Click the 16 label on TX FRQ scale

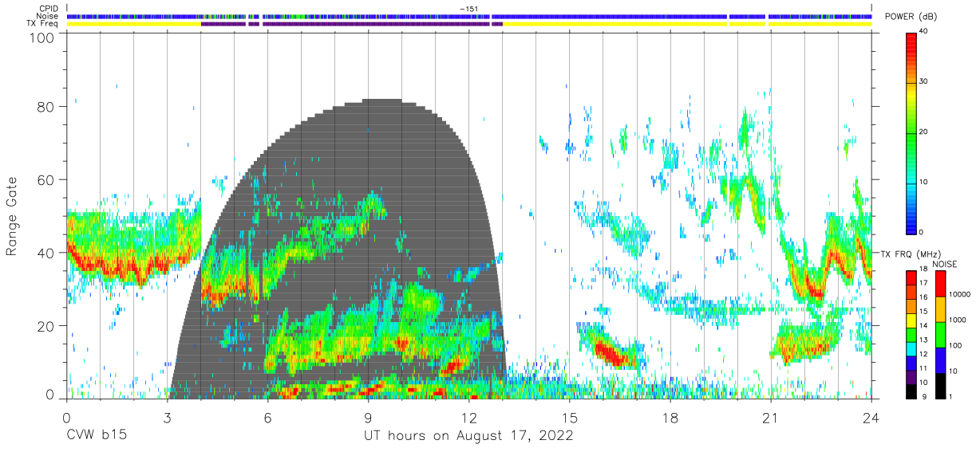(924, 297)
